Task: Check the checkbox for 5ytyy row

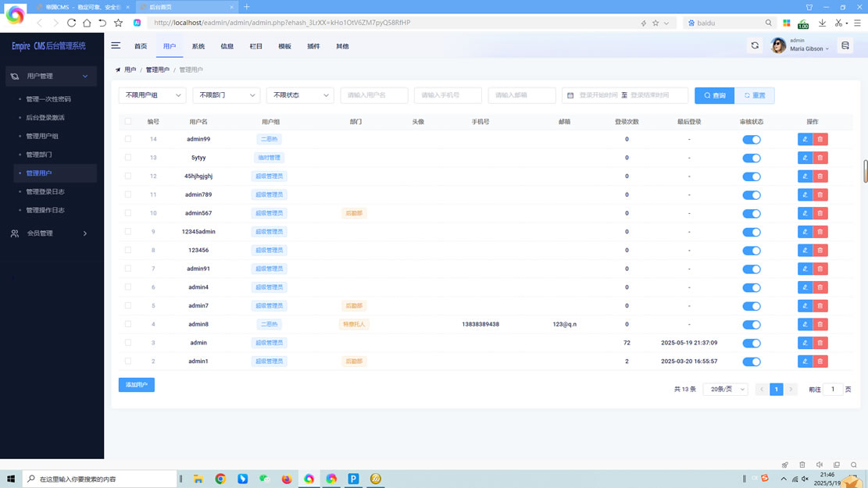Action: (x=128, y=158)
